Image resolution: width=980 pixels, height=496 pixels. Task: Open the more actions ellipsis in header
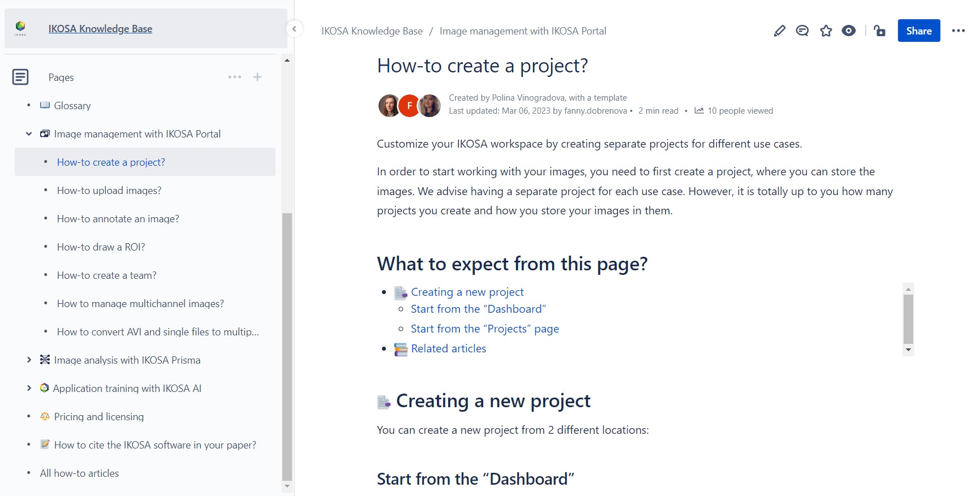click(958, 31)
